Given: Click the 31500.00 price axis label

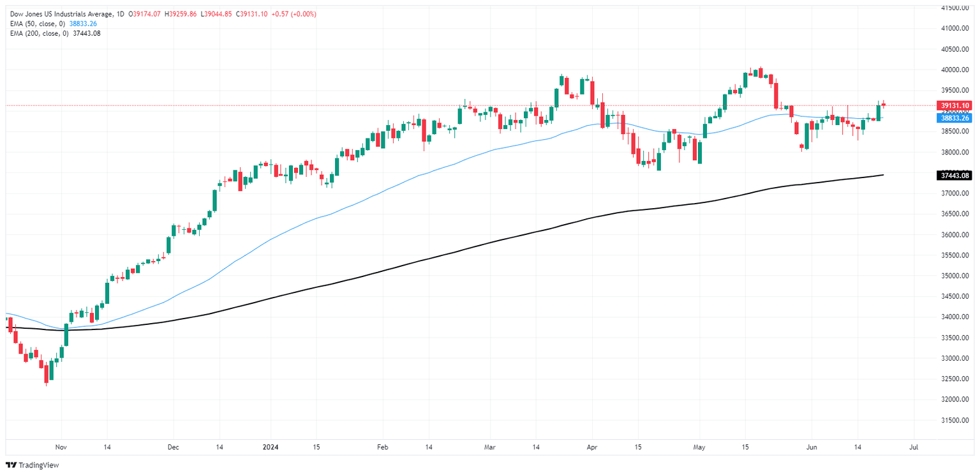Looking at the screenshot, I should pyautogui.click(x=958, y=420).
